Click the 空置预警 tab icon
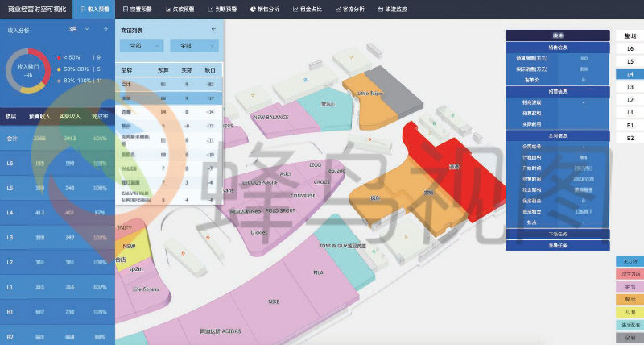644x345 pixels. click(126, 10)
